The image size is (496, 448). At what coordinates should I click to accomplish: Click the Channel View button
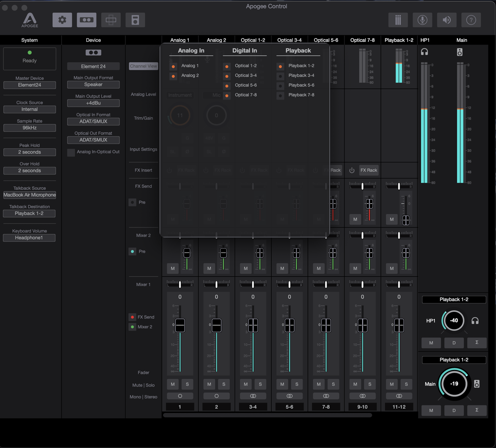[143, 66]
